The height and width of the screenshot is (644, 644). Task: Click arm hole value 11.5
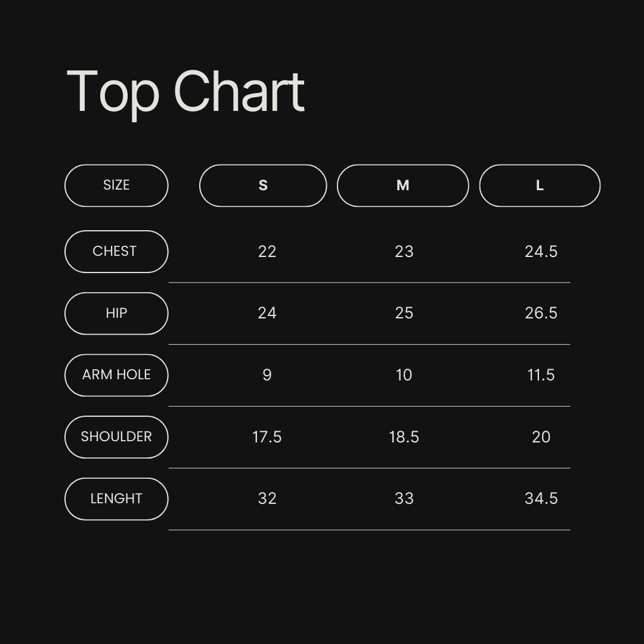[541, 375]
